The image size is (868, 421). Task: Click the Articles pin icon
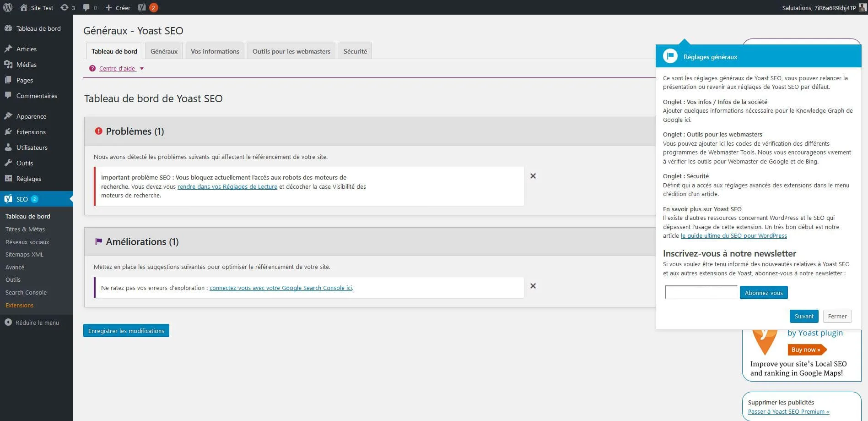pyautogui.click(x=8, y=49)
